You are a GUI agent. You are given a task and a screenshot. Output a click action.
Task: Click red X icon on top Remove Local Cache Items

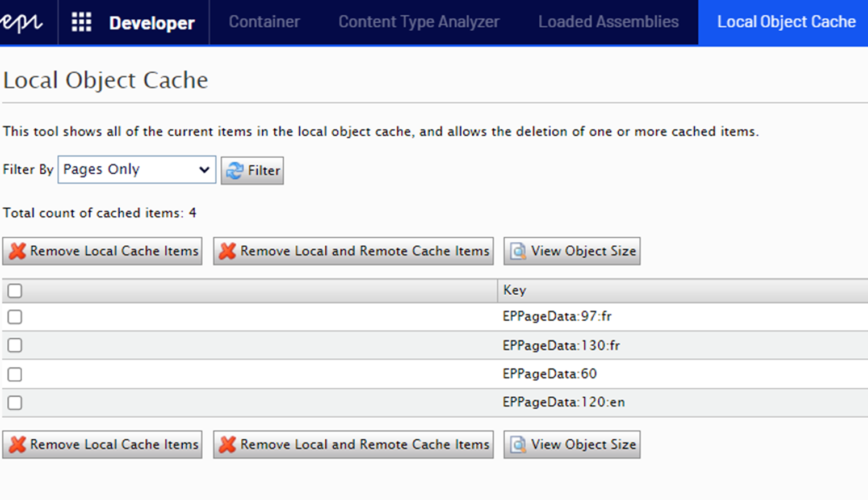pos(18,251)
